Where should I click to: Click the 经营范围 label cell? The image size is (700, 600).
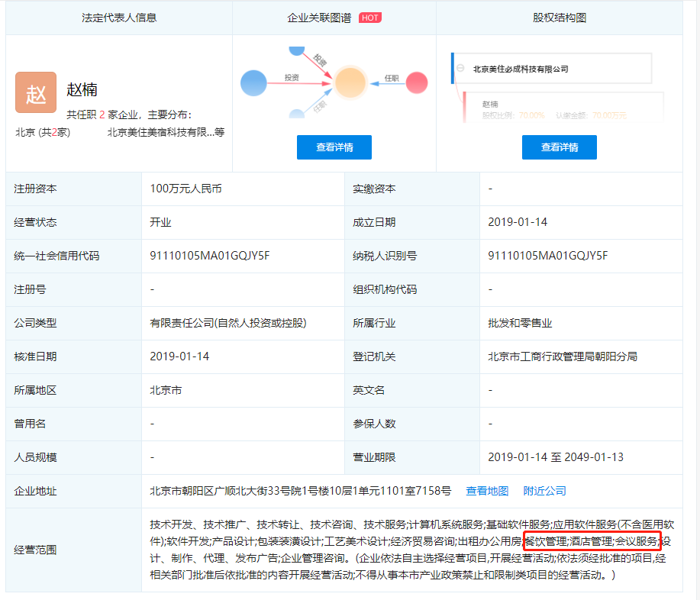(x=73, y=550)
